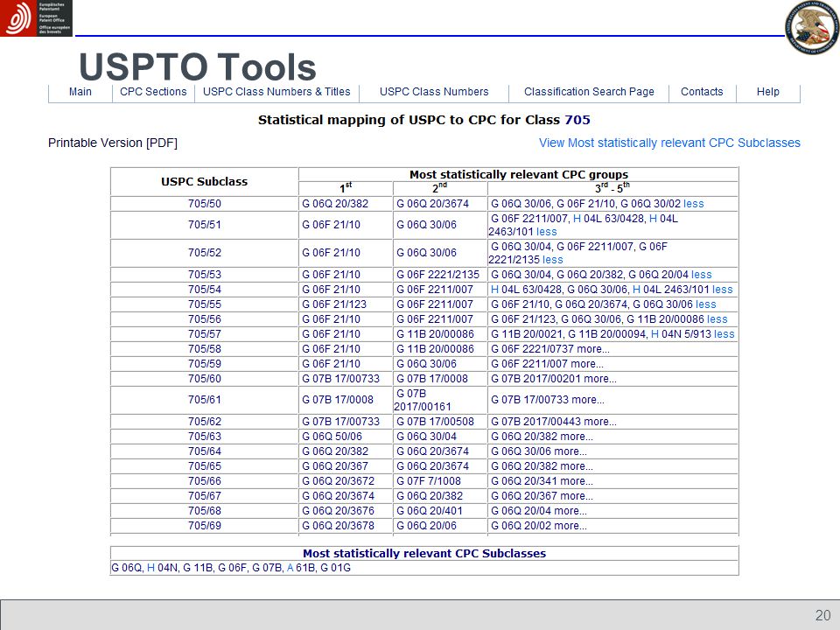Open H 04N 5/913 in the 705/57 row
840x630 pixels.
(681, 333)
